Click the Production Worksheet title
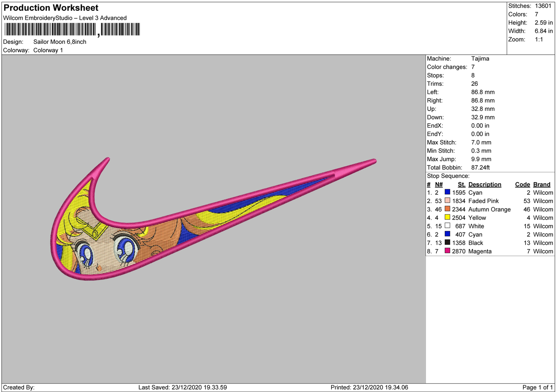 tap(51, 8)
